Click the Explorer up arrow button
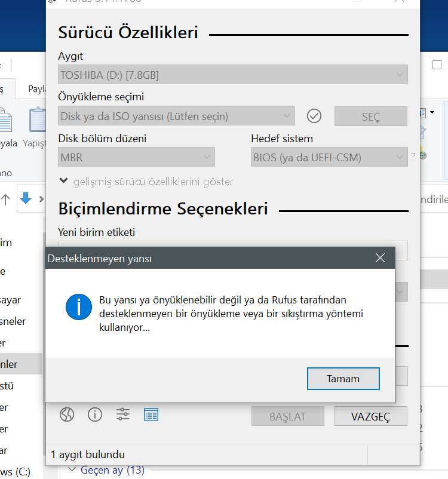This screenshot has width=448, height=479. pos(5,199)
